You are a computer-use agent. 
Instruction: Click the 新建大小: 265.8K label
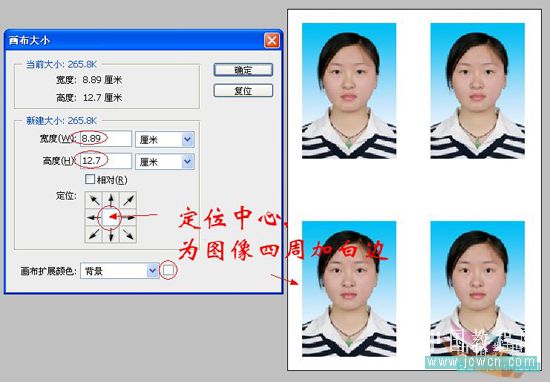point(61,121)
